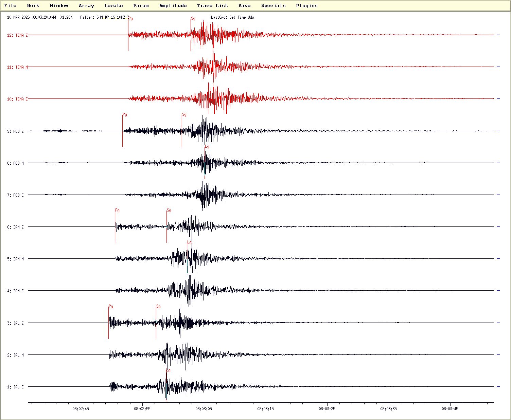The image size is (511, 420).
Task: Pick the Pg phase marker on JAL Z
Action: point(109,322)
